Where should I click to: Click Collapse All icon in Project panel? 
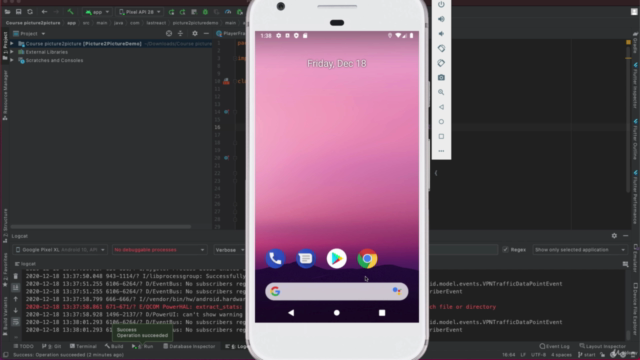tap(180, 33)
